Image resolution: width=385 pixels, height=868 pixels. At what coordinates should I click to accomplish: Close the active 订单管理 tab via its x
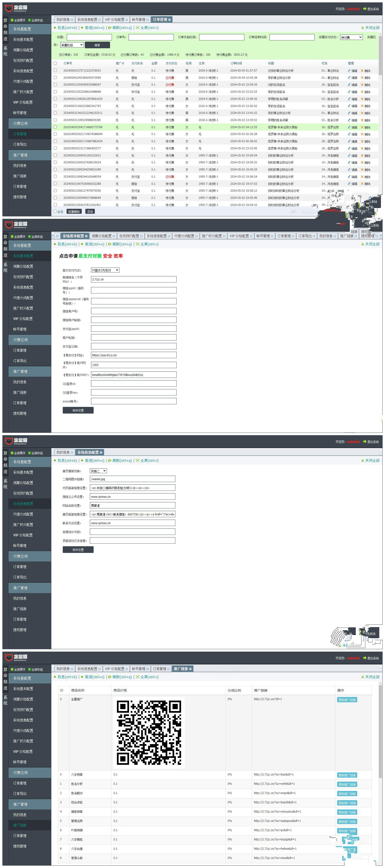(169, 20)
